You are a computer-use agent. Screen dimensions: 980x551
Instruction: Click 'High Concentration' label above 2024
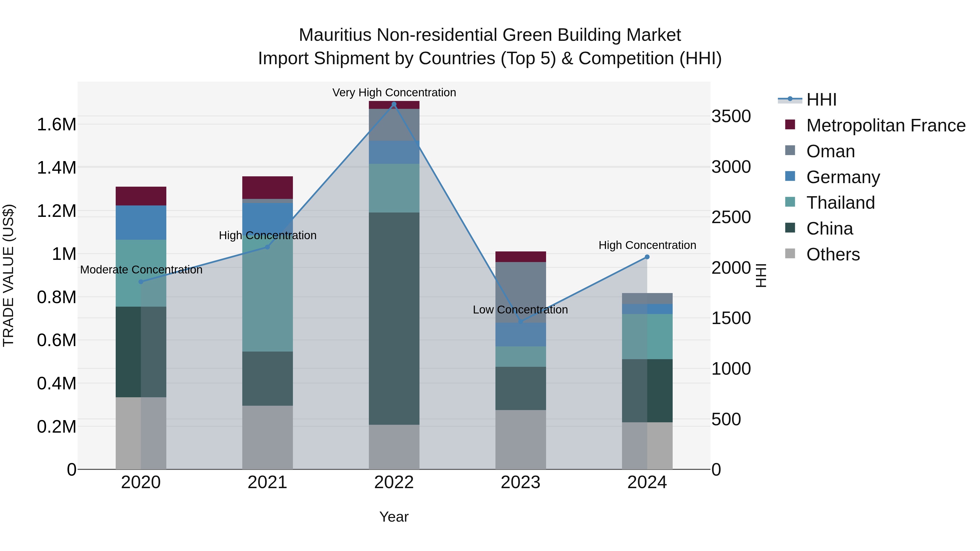tap(648, 245)
